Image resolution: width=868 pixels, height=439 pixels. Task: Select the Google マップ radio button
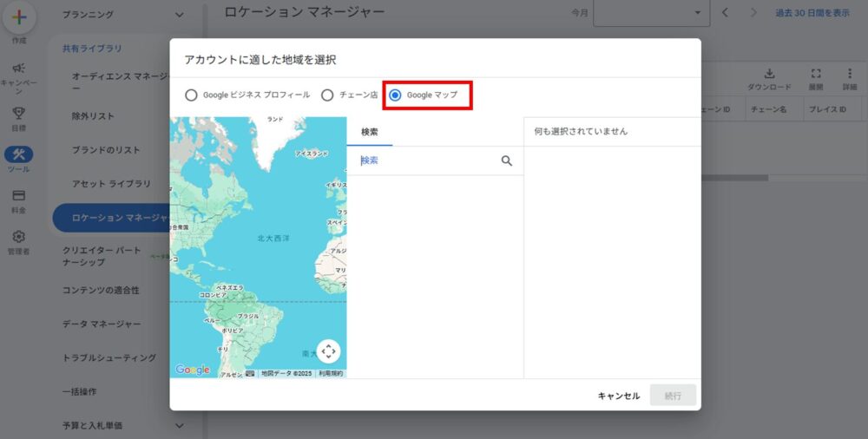396,95
